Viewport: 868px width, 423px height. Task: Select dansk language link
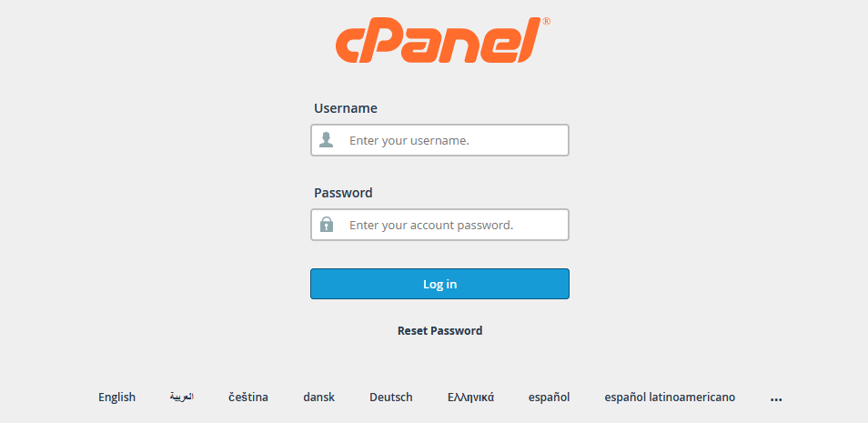pyautogui.click(x=318, y=398)
